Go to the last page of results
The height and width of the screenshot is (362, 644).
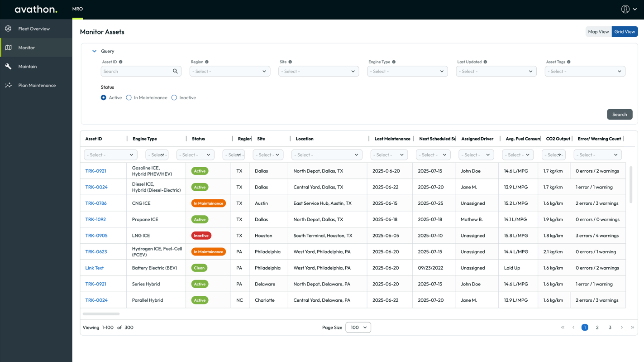coord(632,328)
